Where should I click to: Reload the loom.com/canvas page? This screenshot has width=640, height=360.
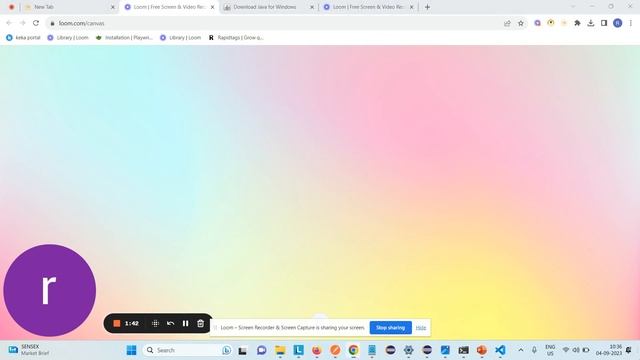[36, 23]
